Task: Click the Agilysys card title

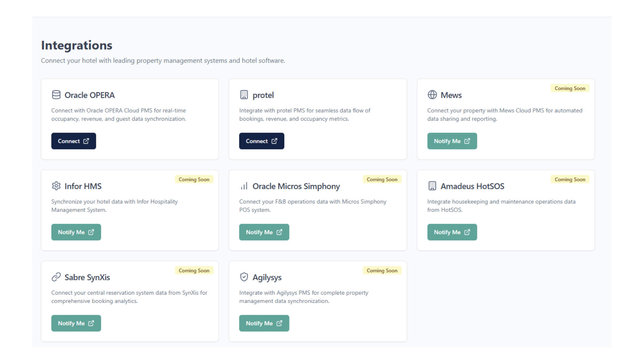Action: [x=267, y=278]
